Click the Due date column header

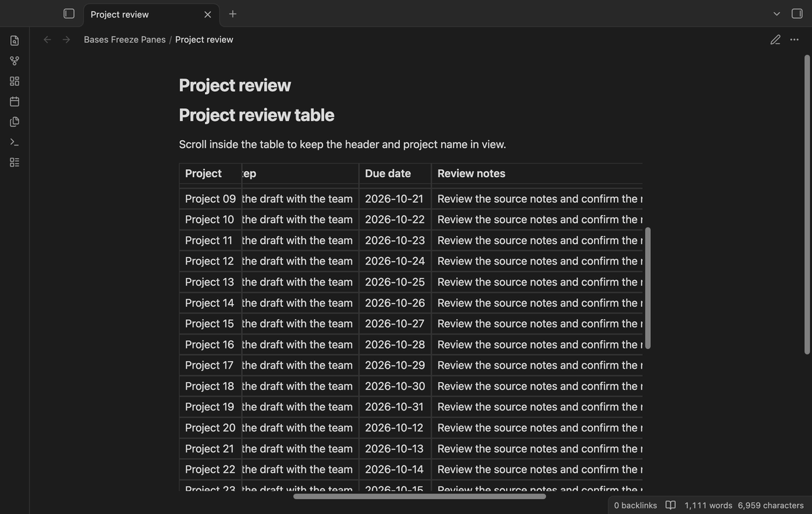[x=395, y=174]
